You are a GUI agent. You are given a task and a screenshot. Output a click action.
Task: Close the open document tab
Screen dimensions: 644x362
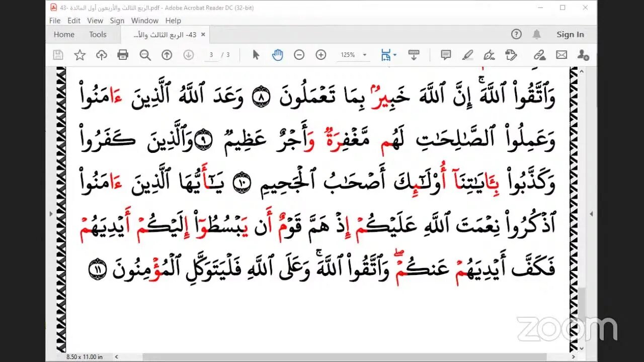203,34
